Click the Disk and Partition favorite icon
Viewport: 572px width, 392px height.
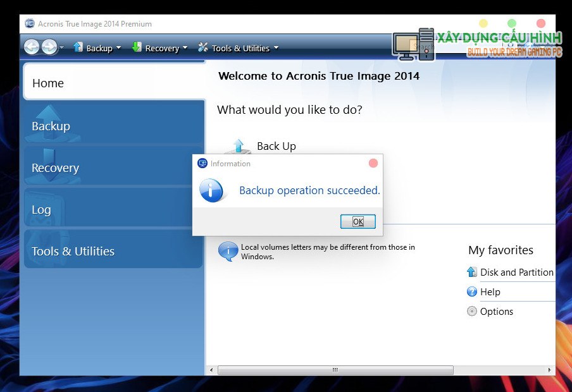click(x=472, y=272)
